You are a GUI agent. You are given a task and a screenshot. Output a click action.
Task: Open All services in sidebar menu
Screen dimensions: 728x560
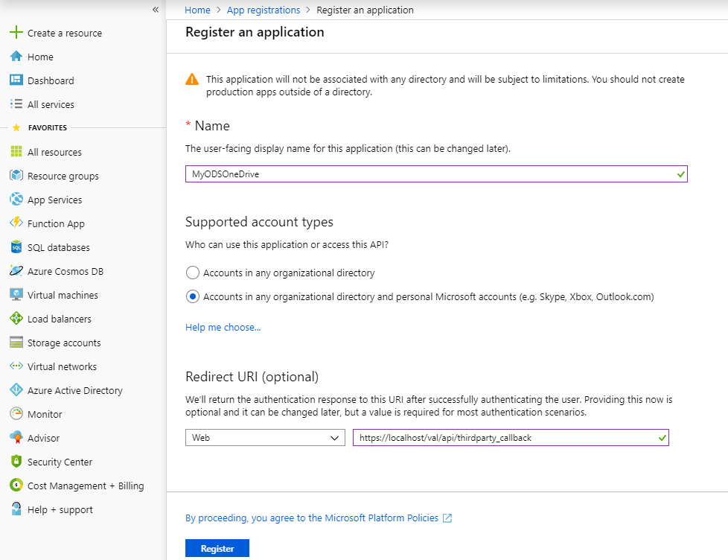click(x=51, y=104)
